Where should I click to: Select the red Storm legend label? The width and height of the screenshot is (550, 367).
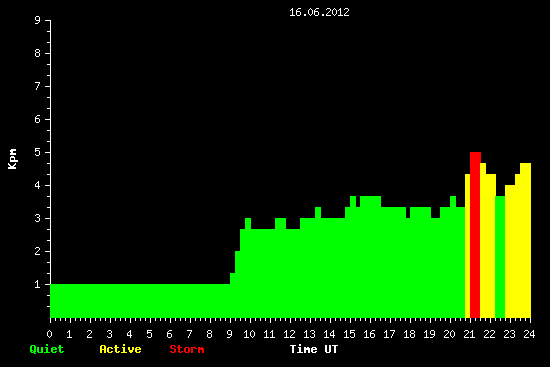[187, 349]
